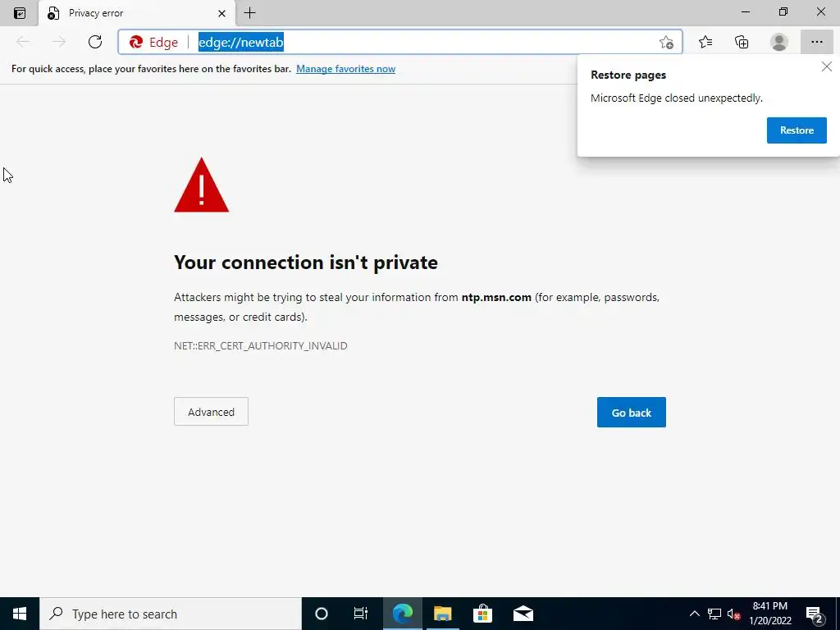This screenshot has width=840, height=630.
Task: Open File Explorer from taskbar
Action: 442,614
